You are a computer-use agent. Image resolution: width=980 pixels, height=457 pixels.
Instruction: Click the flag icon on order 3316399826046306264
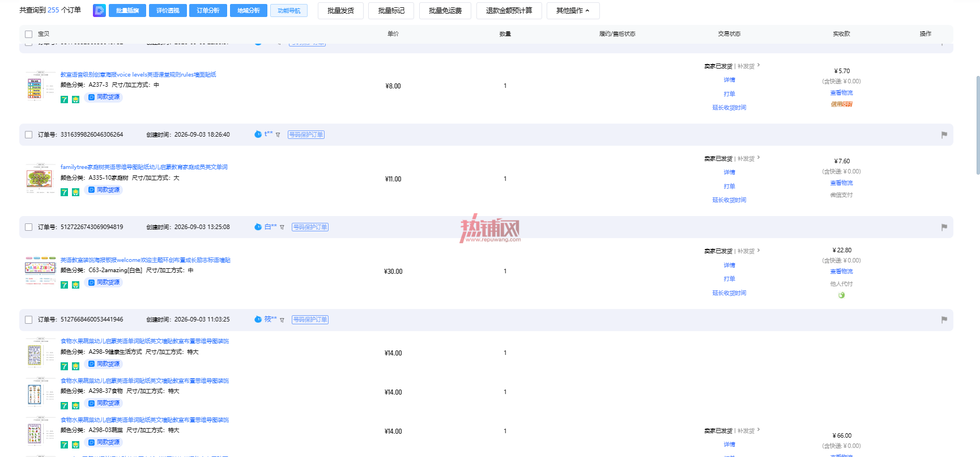pos(944,135)
